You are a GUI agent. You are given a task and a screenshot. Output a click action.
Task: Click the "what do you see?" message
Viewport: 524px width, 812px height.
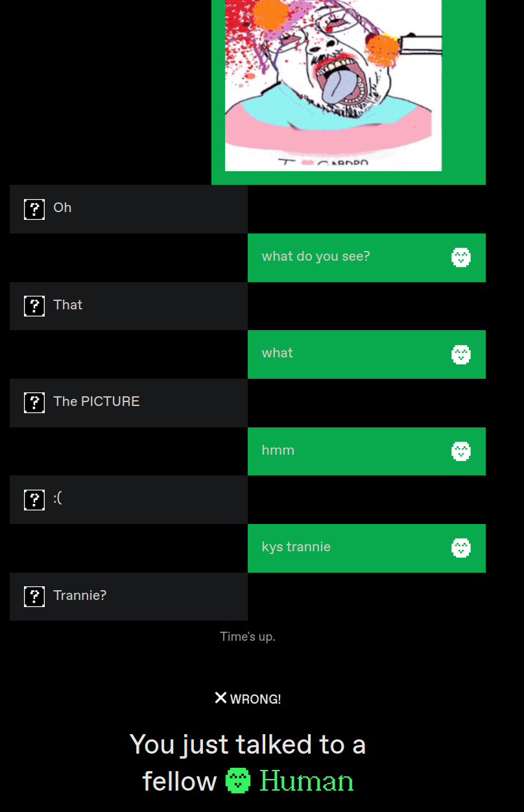(x=366, y=257)
